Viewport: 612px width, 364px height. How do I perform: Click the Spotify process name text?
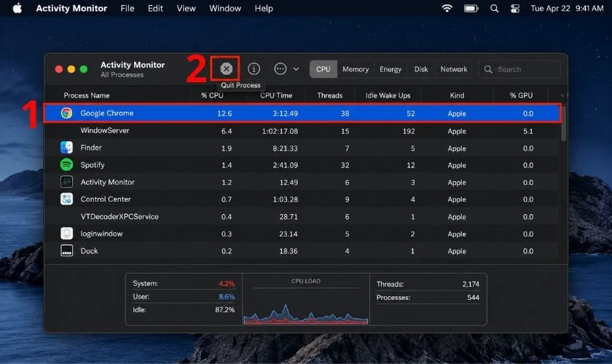point(93,165)
